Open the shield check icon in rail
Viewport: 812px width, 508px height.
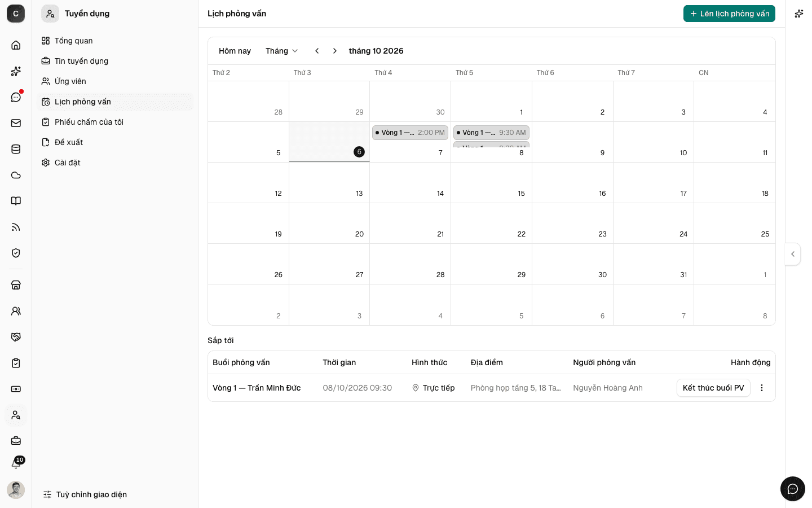16,253
